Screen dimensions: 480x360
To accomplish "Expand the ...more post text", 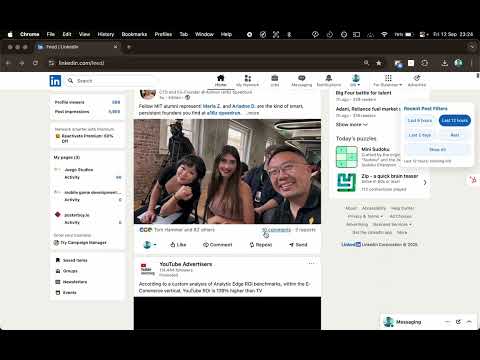I will (253, 113).
